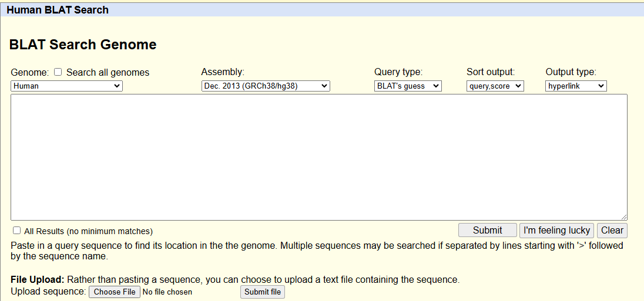The image size is (644, 301).
Task: Enable the Search all genomes checkbox
Action: point(58,72)
